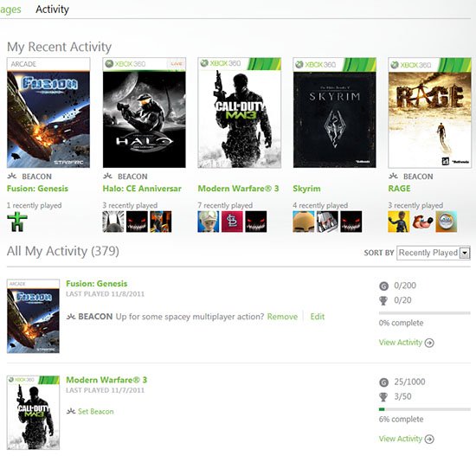Viewport: 476px width, 456px height.
Task: Click the green gamer avatar under Fusion: Genesis
Action: point(17,222)
